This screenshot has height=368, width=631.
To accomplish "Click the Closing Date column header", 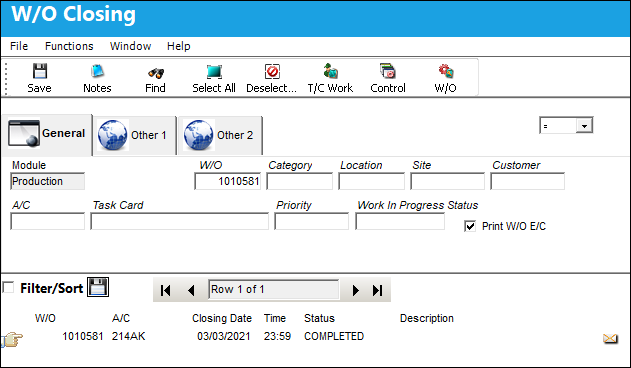I will tap(222, 318).
